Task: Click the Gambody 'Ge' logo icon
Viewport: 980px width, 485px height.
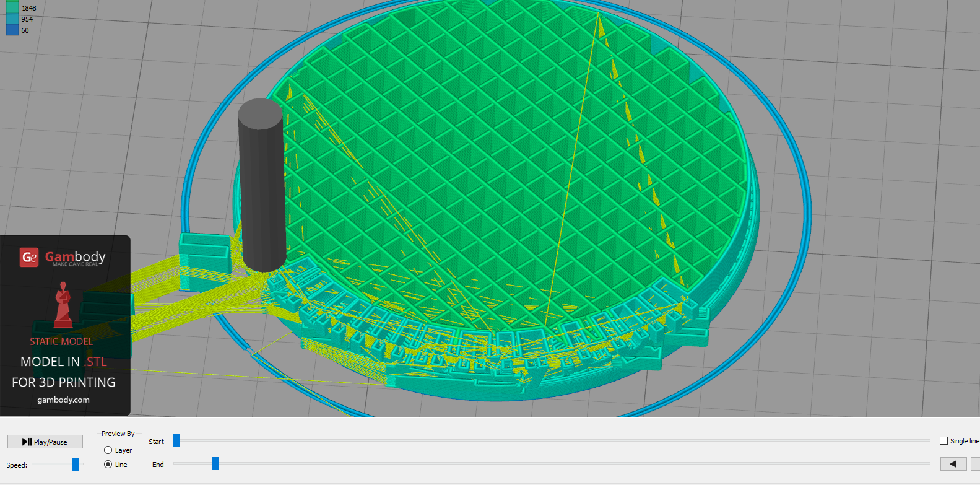Action: [x=29, y=257]
